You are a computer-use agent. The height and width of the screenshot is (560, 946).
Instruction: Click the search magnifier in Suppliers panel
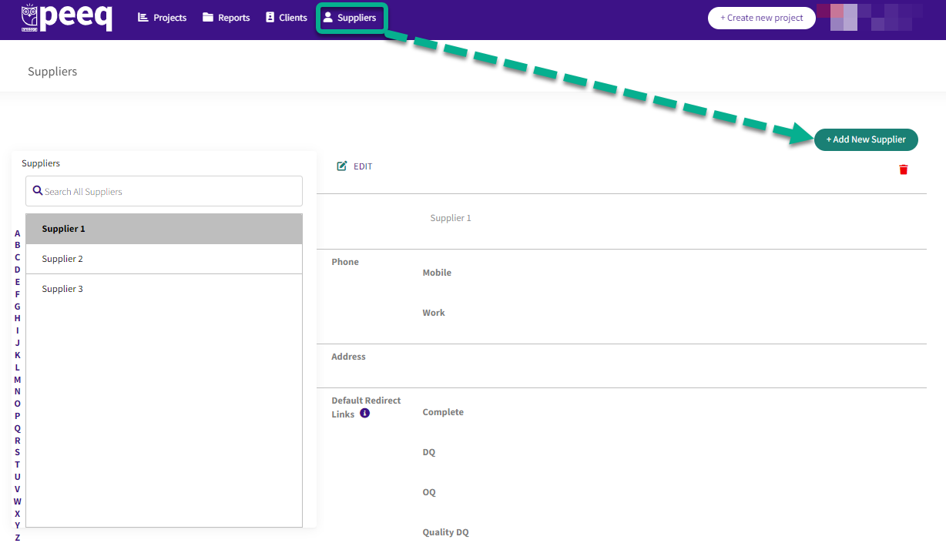[38, 190]
